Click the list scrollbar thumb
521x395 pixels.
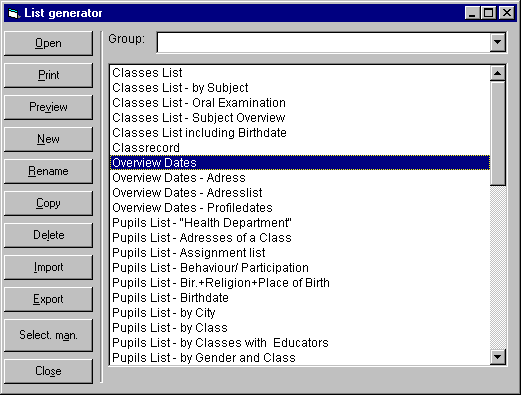pyautogui.click(x=498, y=133)
